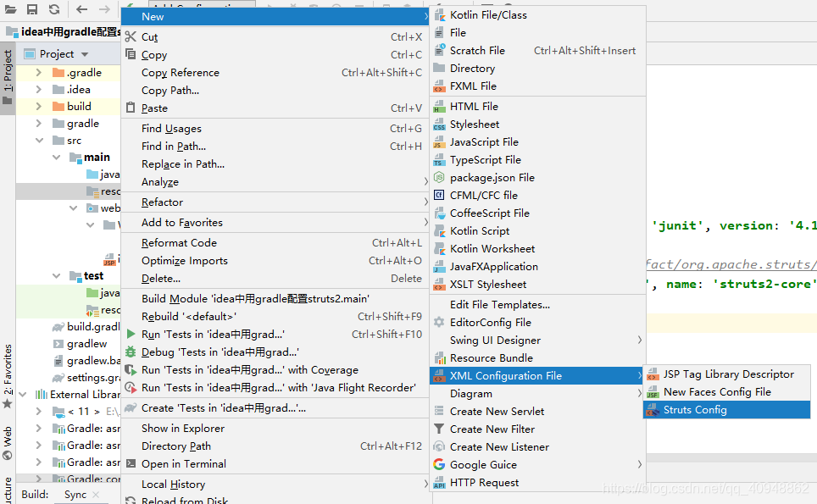This screenshot has width=817, height=504.
Task: Collapse the src folder node
Action: (39, 141)
